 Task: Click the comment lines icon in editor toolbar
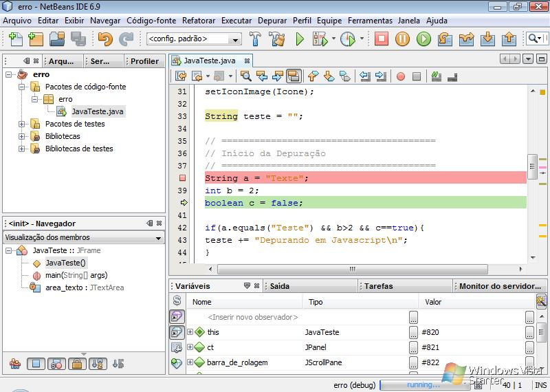(x=436, y=76)
